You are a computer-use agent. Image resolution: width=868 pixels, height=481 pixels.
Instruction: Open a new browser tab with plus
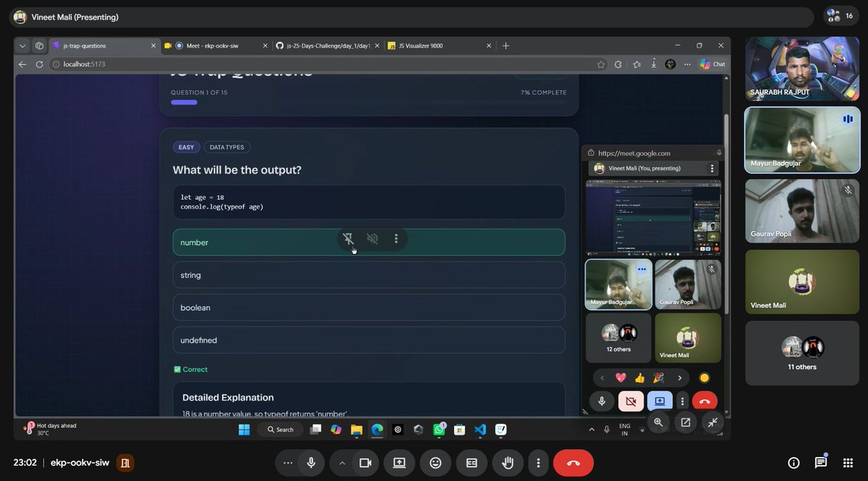[506, 46]
